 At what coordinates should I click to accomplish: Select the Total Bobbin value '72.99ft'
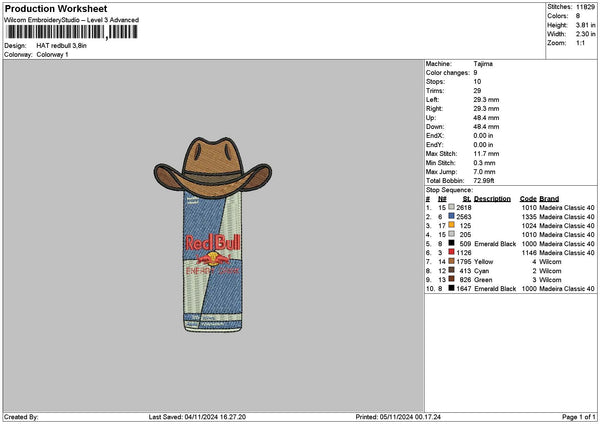coord(484,181)
